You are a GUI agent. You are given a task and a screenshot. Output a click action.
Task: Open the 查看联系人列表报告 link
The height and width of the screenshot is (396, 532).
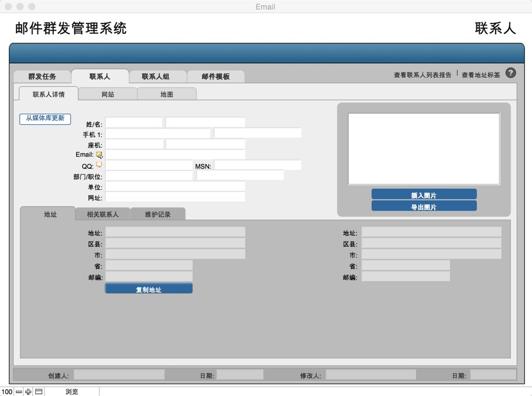[422, 75]
